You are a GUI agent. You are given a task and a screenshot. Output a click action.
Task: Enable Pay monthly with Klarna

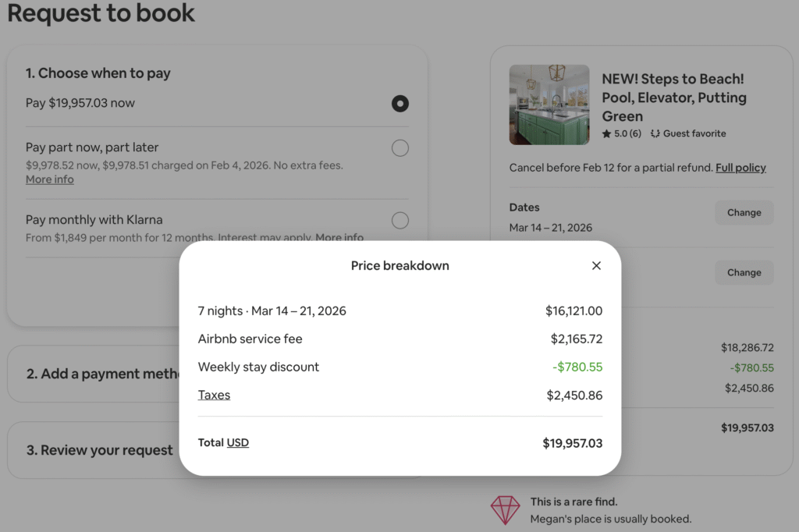tap(399, 220)
